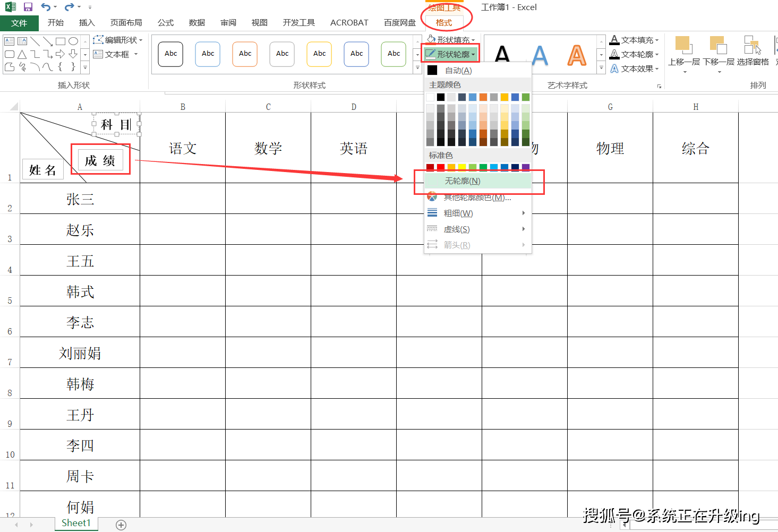Open More Outline Colors (其他轮廓颜色)
The width and height of the screenshot is (778, 532).
pyautogui.click(x=477, y=198)
